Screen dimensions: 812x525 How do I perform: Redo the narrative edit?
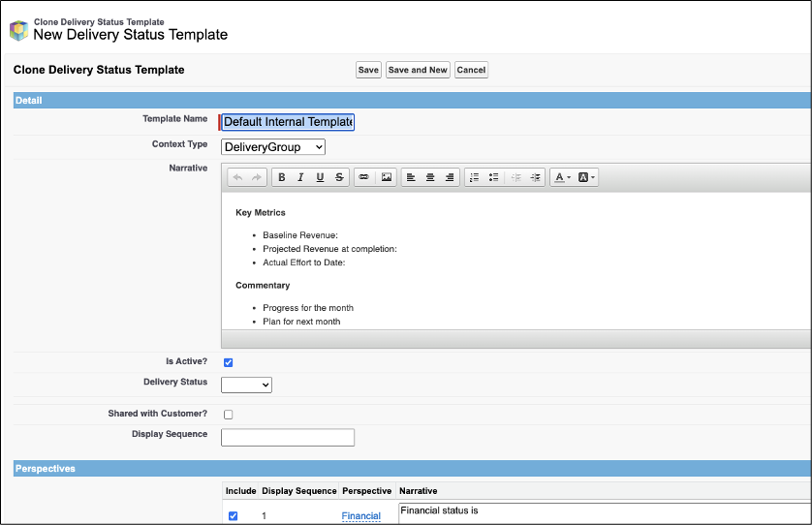[x=257, y=177]
